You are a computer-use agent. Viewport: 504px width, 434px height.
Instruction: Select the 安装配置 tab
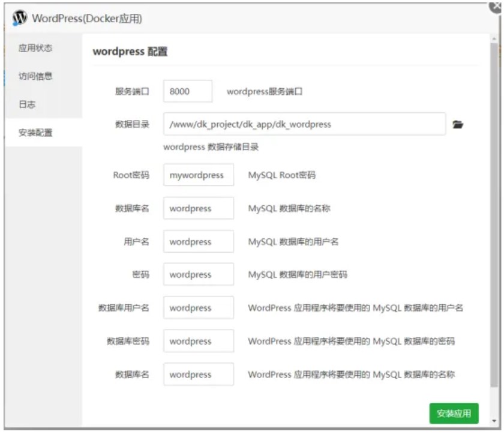35,133
